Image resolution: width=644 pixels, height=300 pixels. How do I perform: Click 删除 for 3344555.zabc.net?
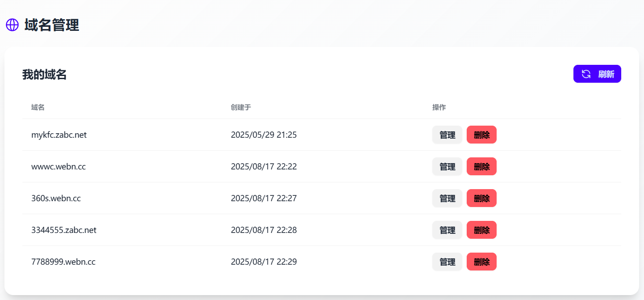pyautogui.click(x=481, y=230)
